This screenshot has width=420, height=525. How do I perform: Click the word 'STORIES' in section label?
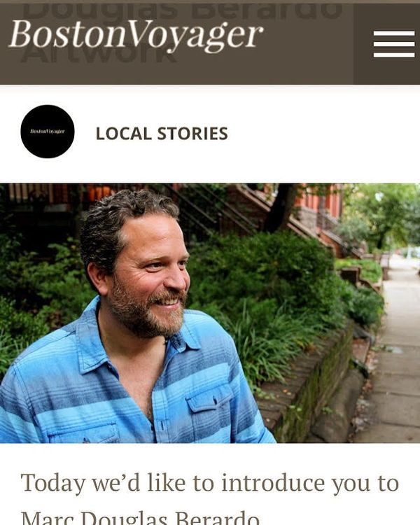pos(192,133)
